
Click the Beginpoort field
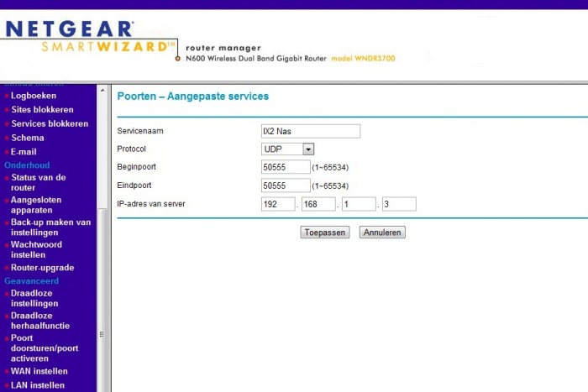[x=286, y=167]
